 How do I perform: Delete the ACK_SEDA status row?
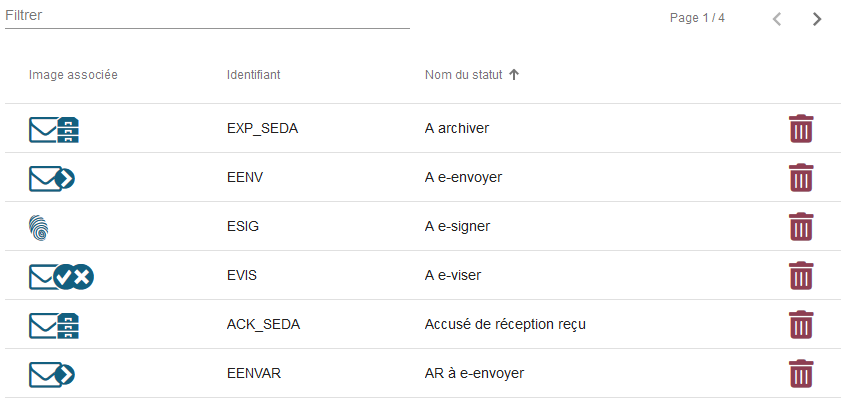[801, 325]
